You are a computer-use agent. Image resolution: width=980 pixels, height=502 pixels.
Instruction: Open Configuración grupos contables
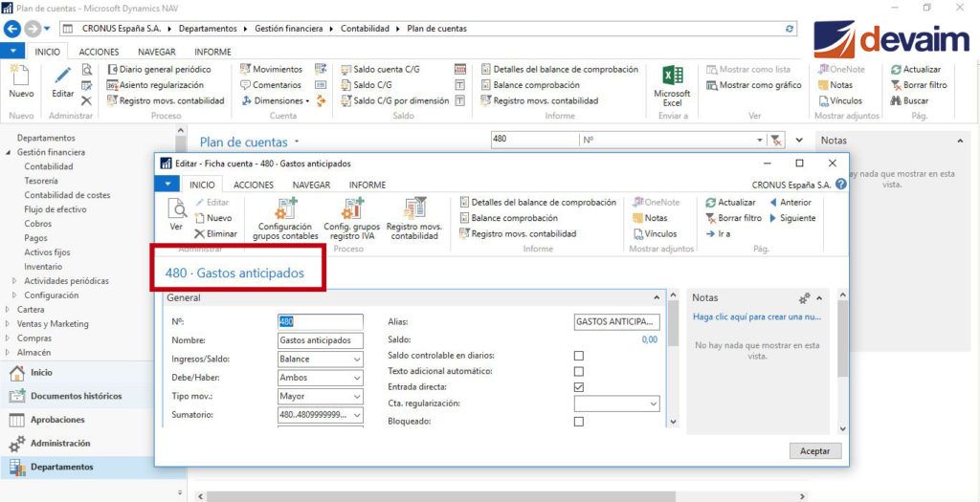(x=285, y=219)
